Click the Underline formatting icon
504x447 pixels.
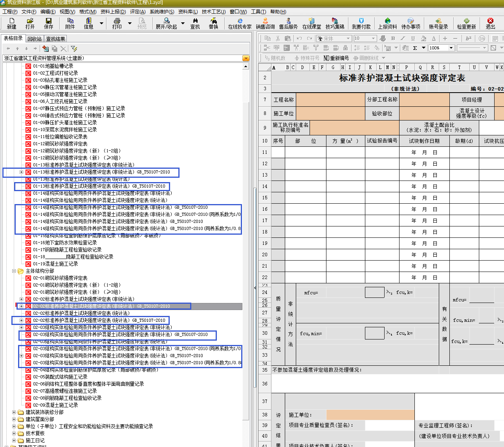click(413, 38)
